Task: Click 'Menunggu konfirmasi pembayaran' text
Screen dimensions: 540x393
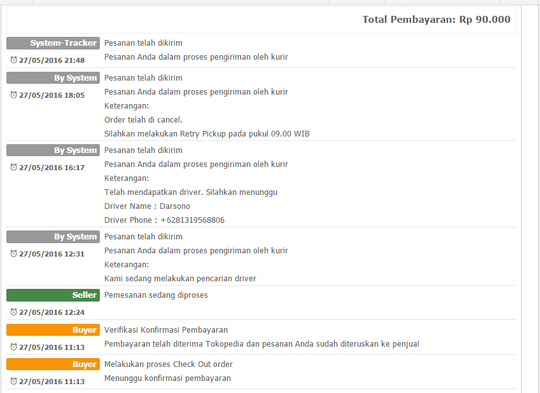Action: click(x=168, y=378)
